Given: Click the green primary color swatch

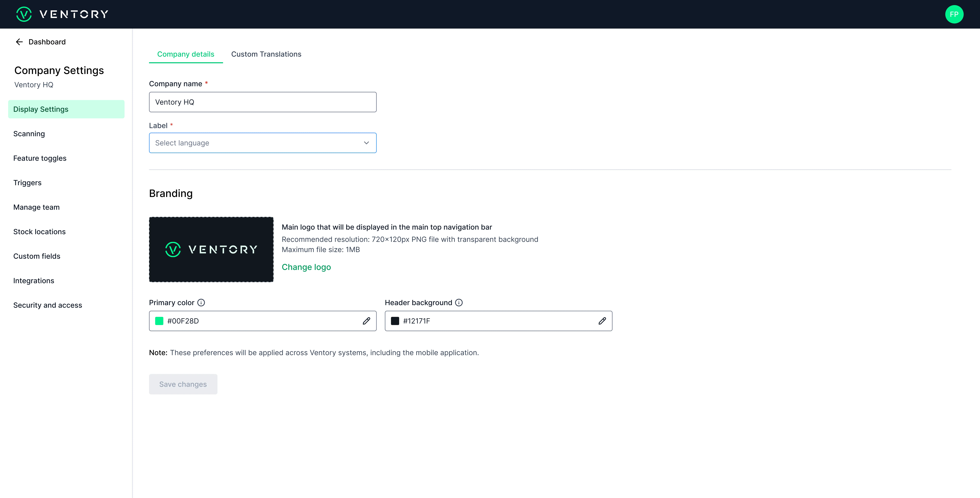Looking at the screenshot, I should (159, 321).
